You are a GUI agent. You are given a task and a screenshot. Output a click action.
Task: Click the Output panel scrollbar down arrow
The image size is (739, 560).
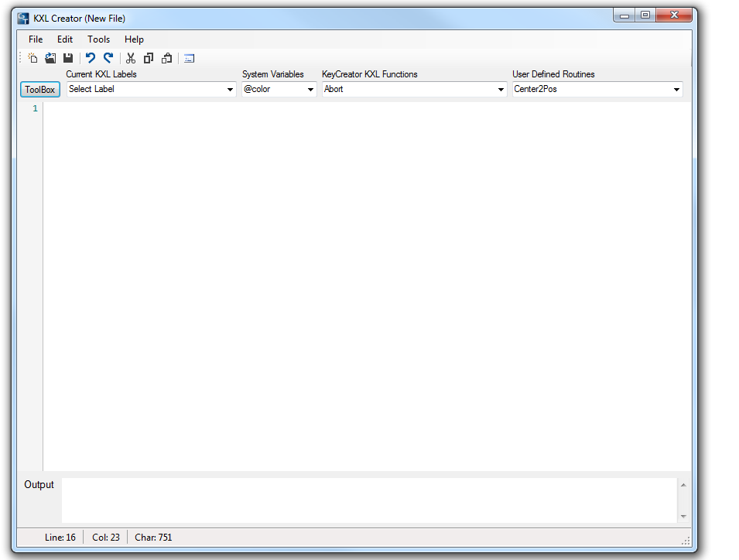(x=683, y=516)
